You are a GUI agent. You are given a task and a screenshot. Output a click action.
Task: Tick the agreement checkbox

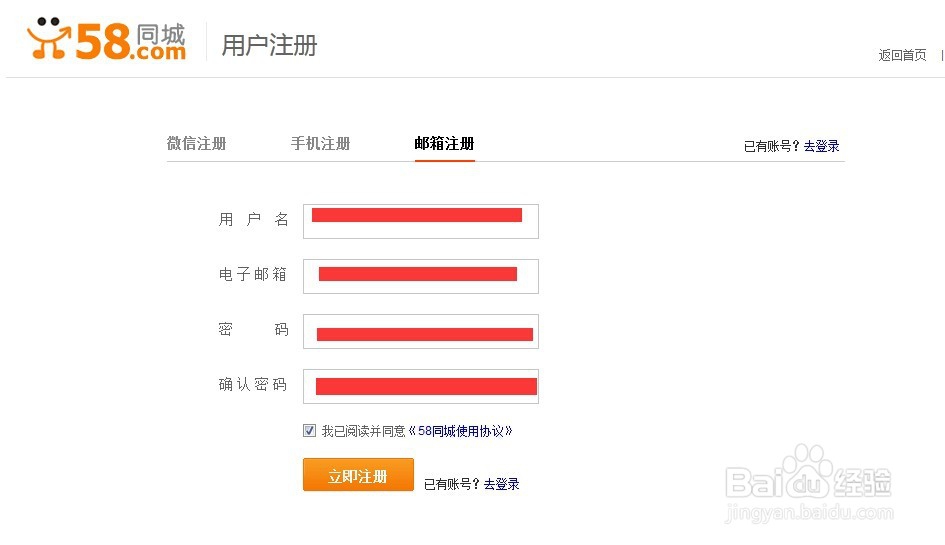coord(309,430)
